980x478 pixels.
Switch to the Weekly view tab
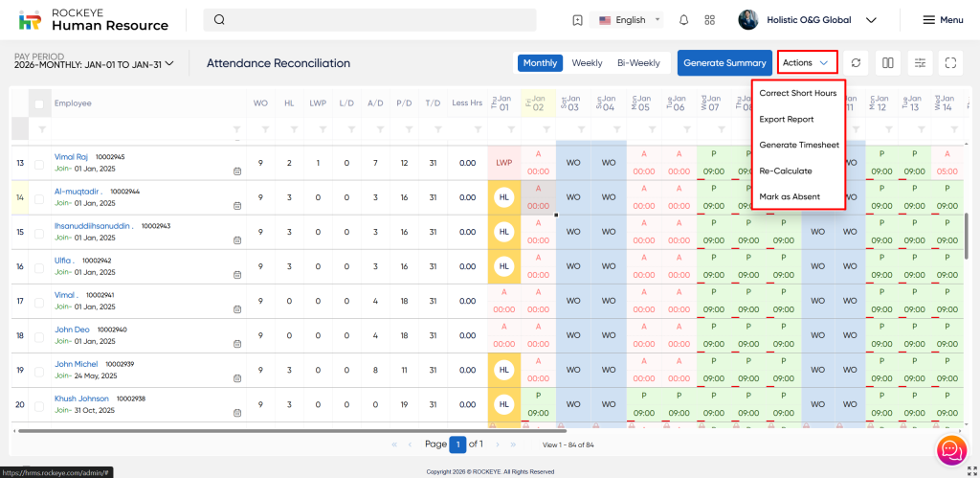click(x=587, y=63)
